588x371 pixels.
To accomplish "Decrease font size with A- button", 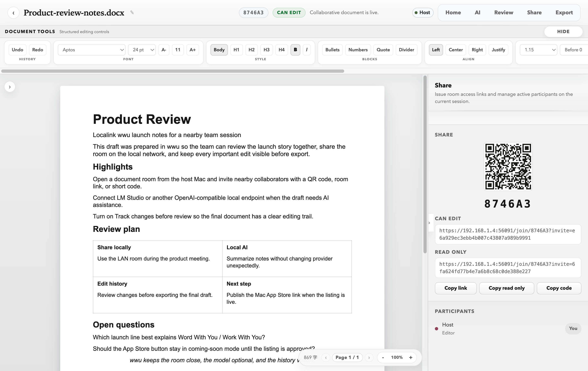I will (164, 50).
